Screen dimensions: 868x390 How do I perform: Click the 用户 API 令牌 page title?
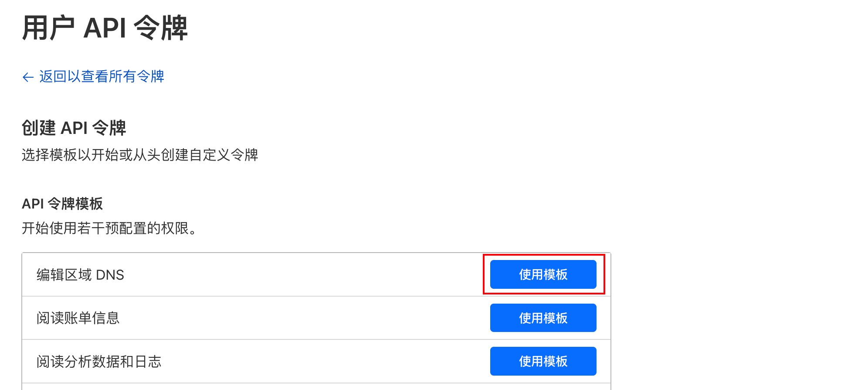105,28
